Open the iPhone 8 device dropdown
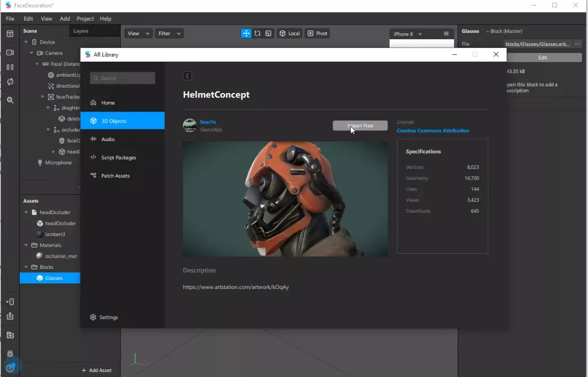The image size is (588, 377). tap(408, 34)
